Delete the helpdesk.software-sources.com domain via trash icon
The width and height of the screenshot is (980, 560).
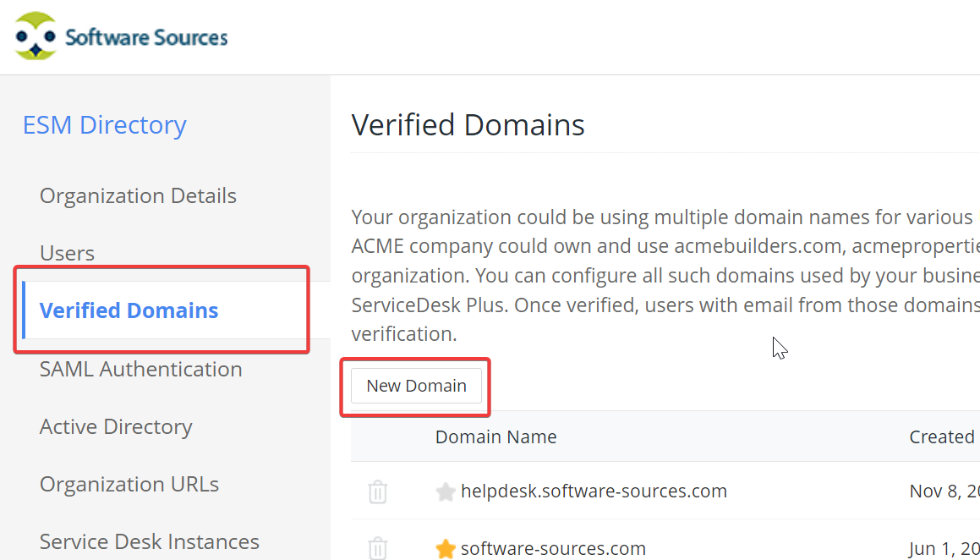pyautogui.click(x=378, y=491)
